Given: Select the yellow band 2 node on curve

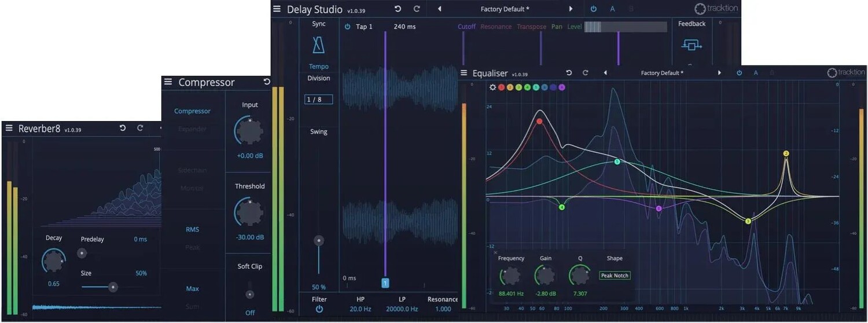Looking at the screenshot, I should tap(786, 153).
